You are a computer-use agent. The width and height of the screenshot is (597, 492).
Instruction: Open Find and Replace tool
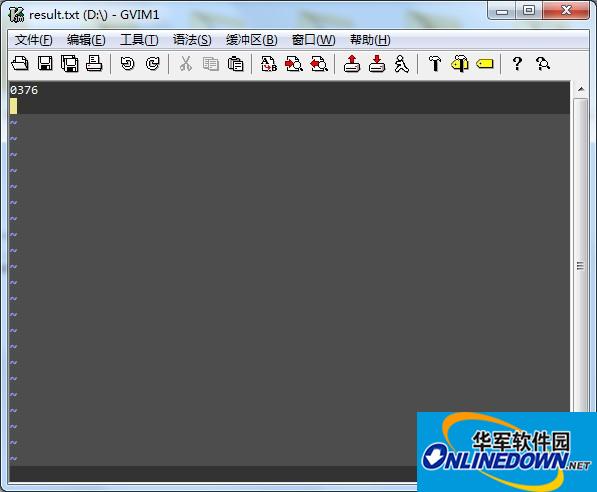[x=269, y=64]
